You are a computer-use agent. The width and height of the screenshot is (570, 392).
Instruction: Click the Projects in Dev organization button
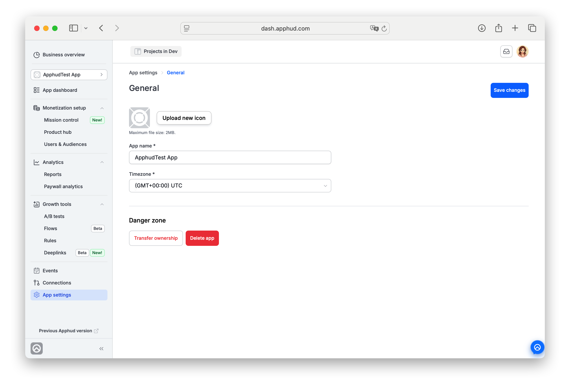156,51
